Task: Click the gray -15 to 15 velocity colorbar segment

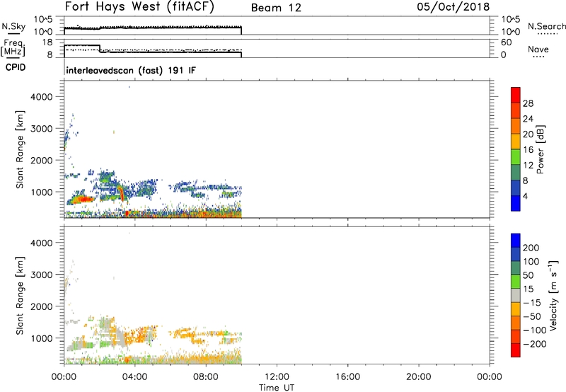Action: click(516, 295)
